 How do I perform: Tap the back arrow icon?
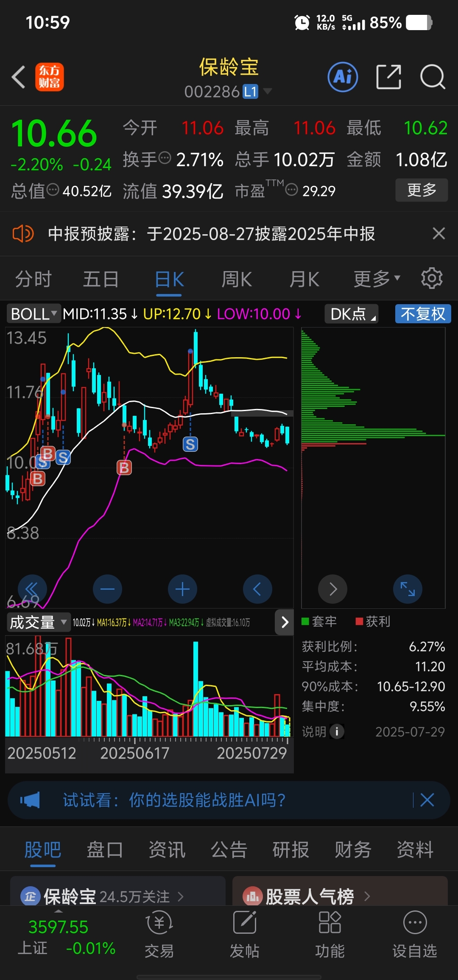[18, 77]
